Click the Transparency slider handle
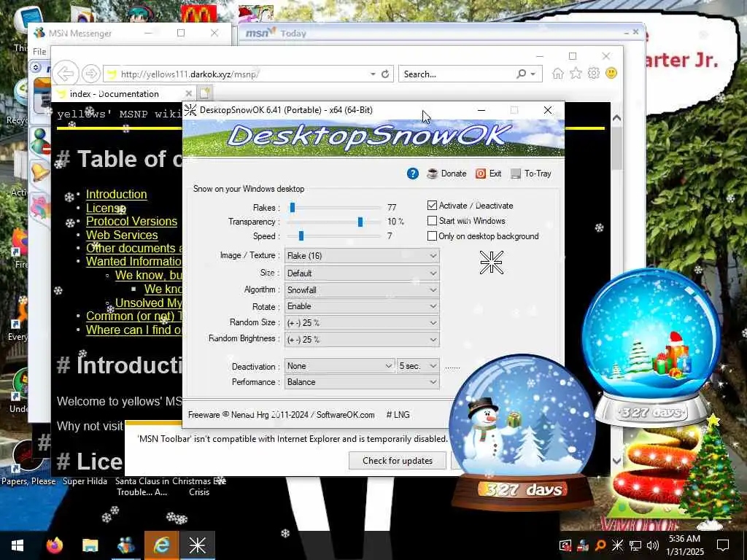The height and width of the screenshot is (560, 747). point(360,222)
